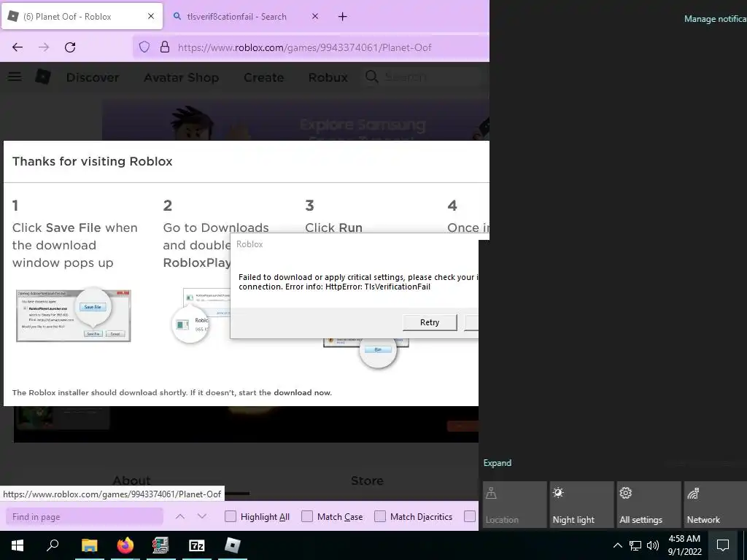Toggle the Night light quick action
The height and width of the screenshot is (560, 747).
pos(581,505)
